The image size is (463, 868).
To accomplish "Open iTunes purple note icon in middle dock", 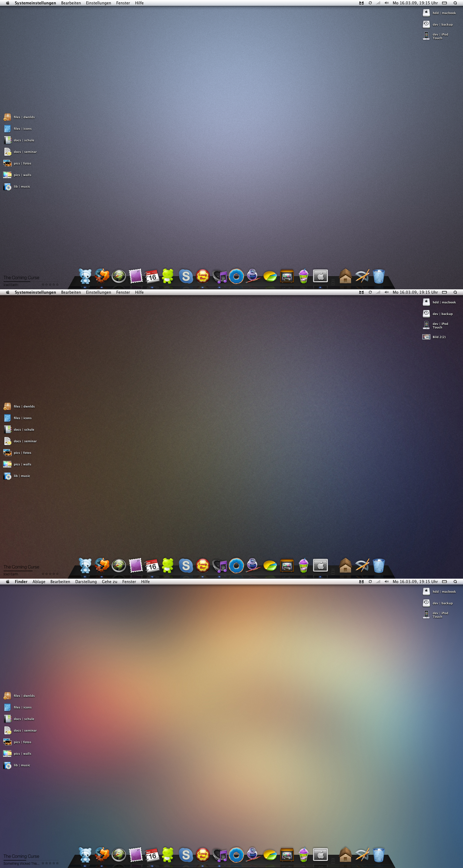I will point(220,566).
